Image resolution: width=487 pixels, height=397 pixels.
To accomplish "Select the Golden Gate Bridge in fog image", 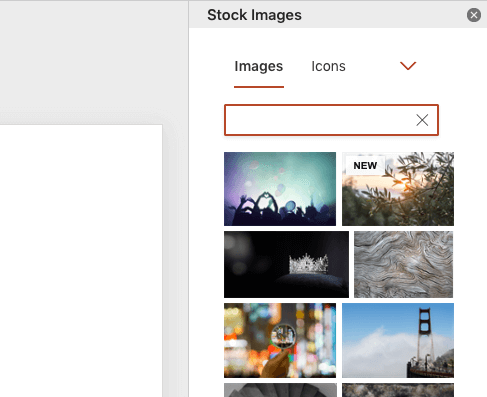I will [x=398, y=340].
